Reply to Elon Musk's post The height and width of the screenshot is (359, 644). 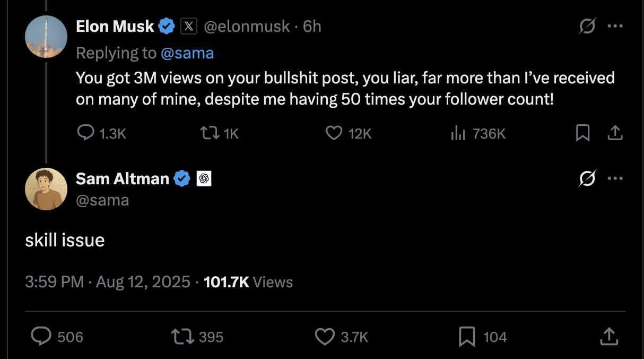coord(86,133)
